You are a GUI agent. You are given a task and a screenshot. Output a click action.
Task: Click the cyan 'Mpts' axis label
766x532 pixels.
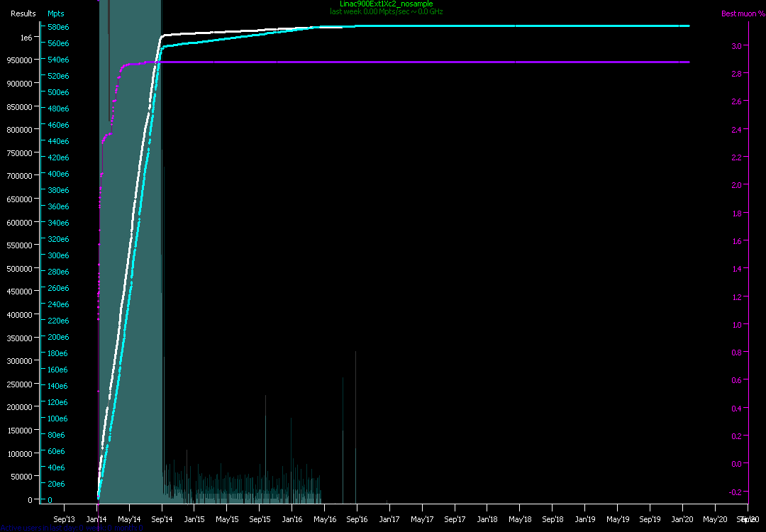pyautogui.click(x=55, y=14)
